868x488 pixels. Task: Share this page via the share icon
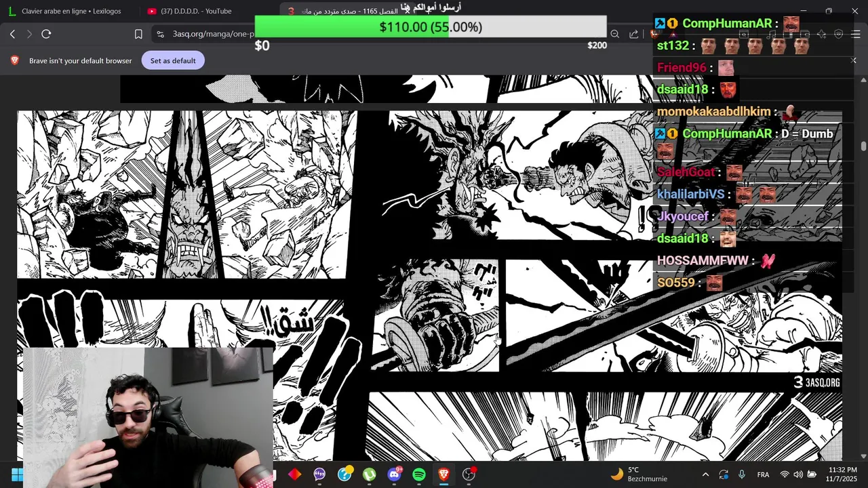click(634, 34)
